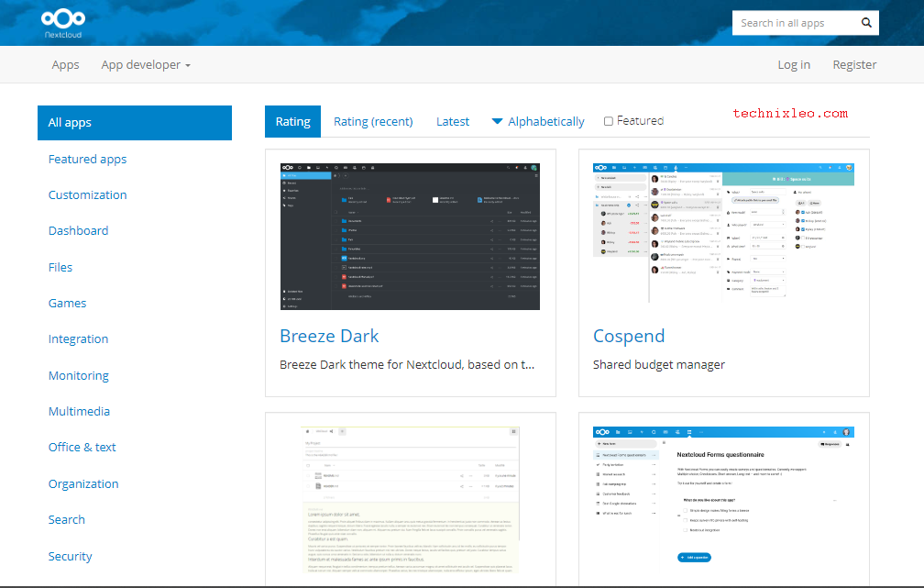924x588 pixels.
Task: Click the Breeze Dark screenshot thumbnail
Action: [410, 236]
